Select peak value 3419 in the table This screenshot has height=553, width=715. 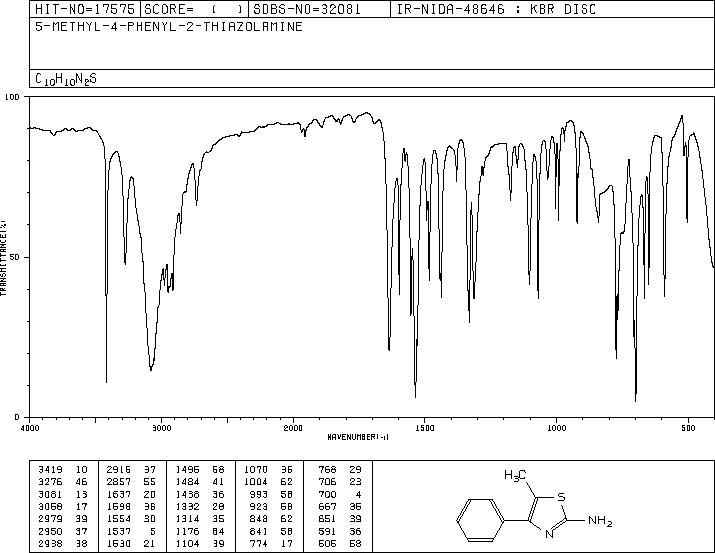[x=50, y=470]
